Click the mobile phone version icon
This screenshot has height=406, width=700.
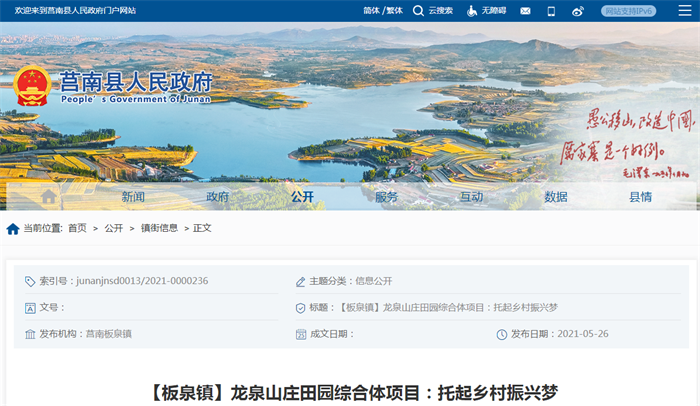click(551, 11)
